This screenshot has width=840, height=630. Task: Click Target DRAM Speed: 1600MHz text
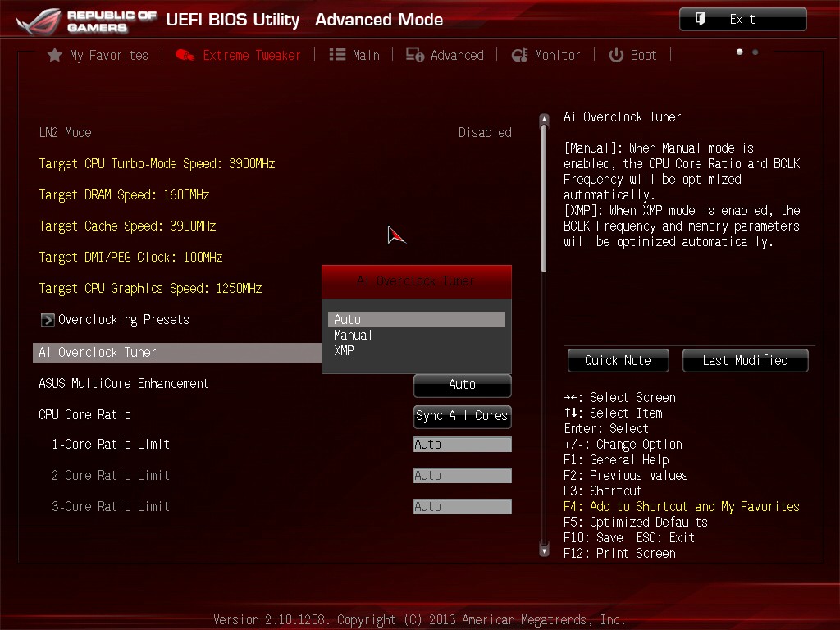coord(125,194)
